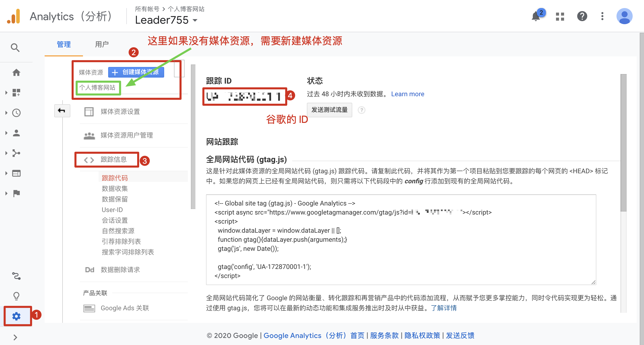Open the Audience person icon

(16, 133)
